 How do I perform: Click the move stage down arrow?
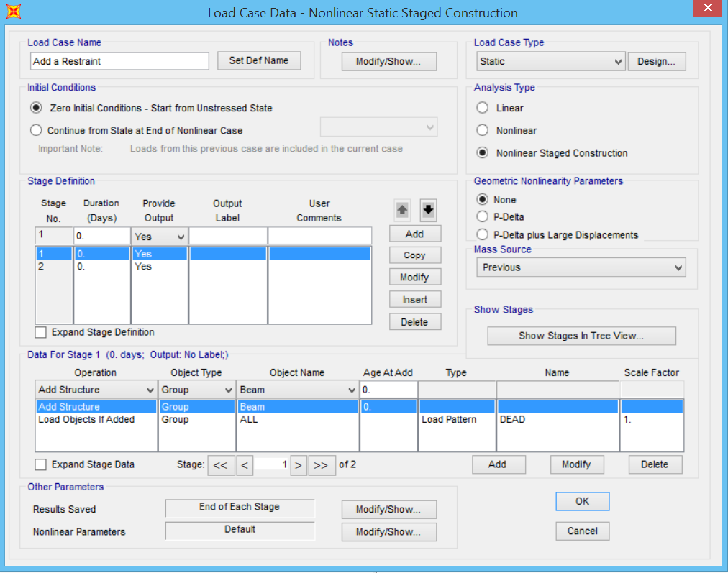point(427,209)
